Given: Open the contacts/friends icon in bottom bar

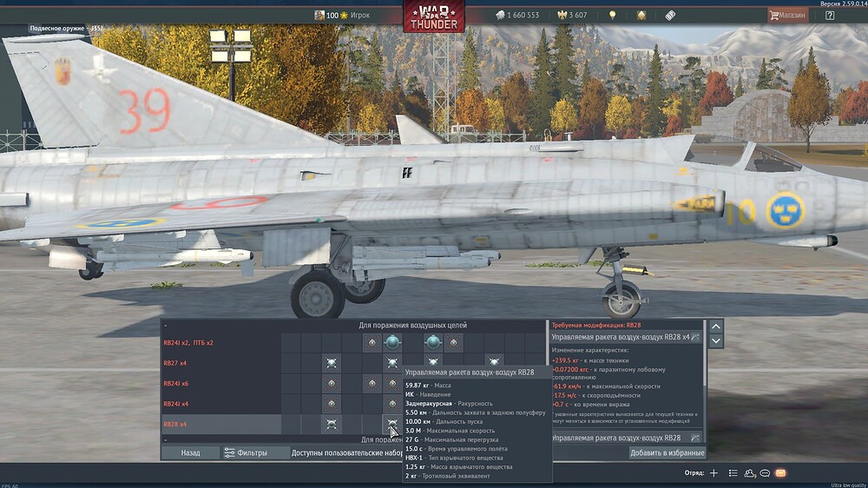Looking at the screenshot, I should click(x=750, y=473).
